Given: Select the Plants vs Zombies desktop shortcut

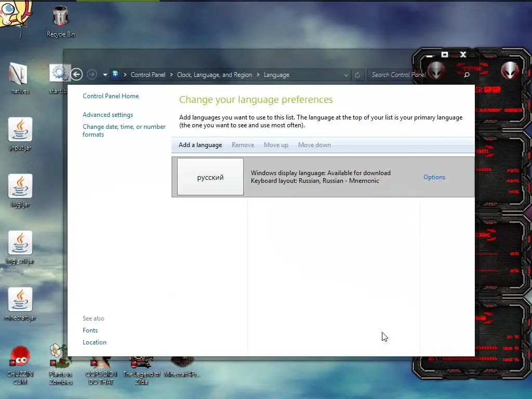Looking at the screenshot, I should click(x=61, y=366).
